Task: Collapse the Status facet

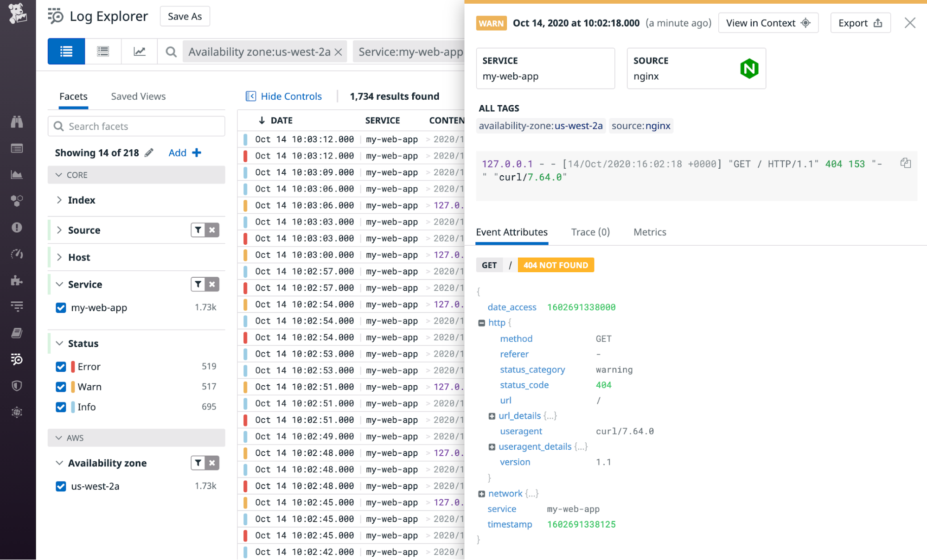Action: coord(59,343)
